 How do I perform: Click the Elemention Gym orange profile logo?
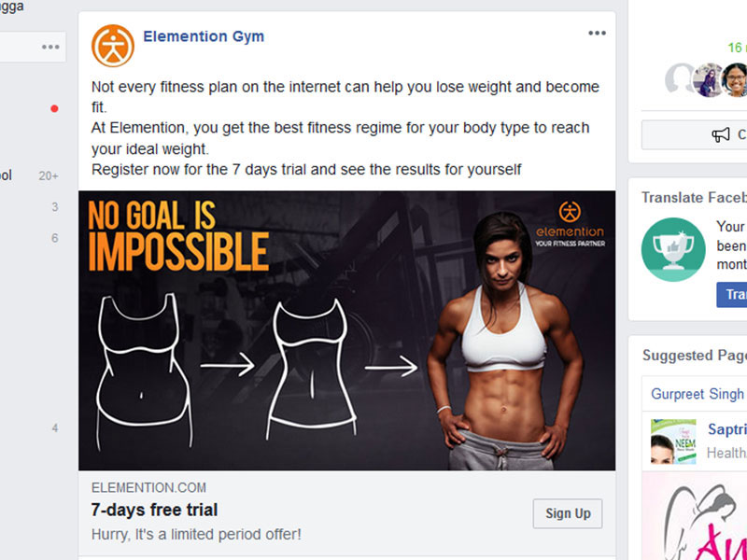point(113,46)
